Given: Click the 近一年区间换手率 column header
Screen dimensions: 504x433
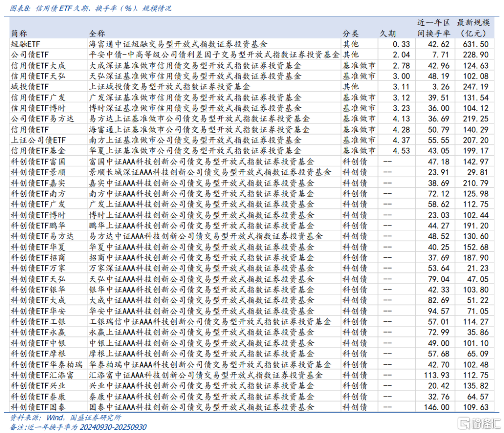Looking at the screenshot, I should pos(434,28).
